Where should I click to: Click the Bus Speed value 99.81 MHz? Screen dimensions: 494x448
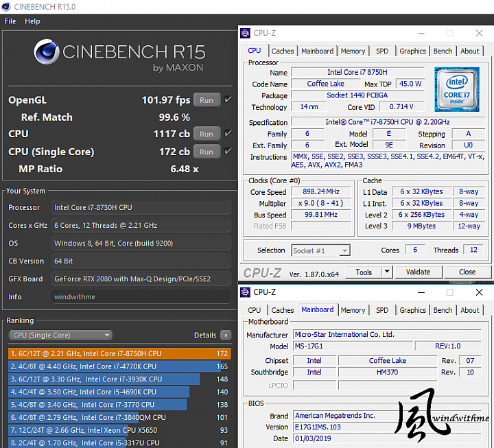pos(321,215)
